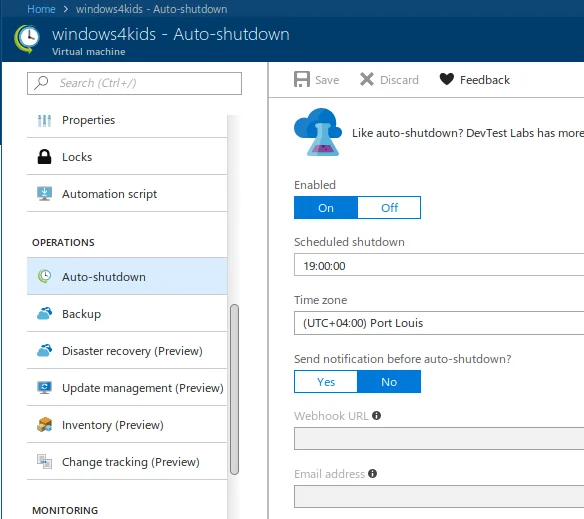Click the Automation script monitor icon

44,194
